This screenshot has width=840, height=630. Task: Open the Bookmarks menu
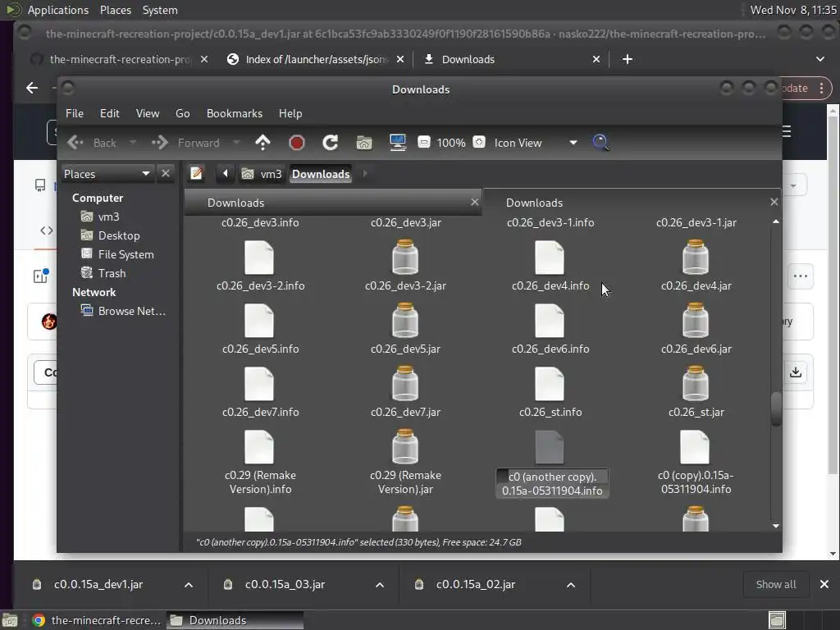pyautogui.click(x=235, y=113)
